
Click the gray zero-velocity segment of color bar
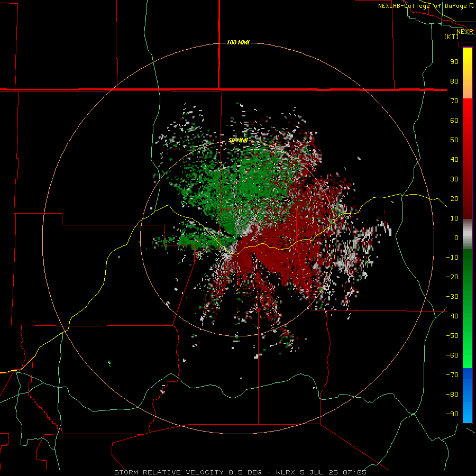467,234
